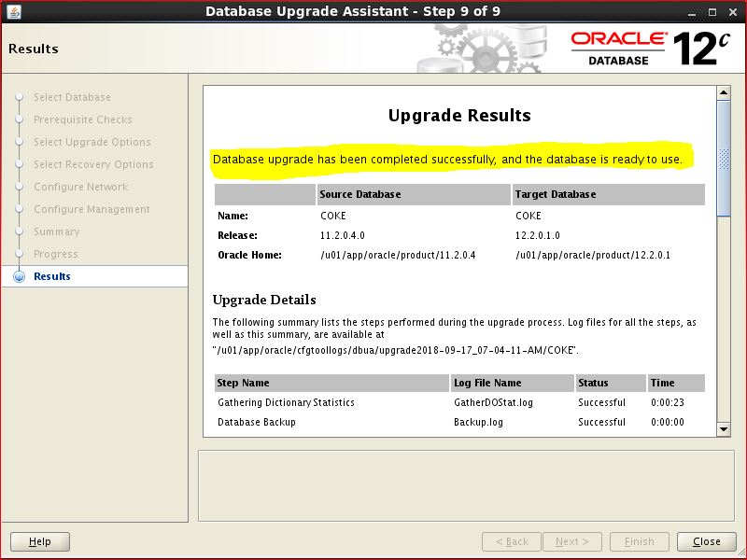Viewport: 747px width, 560px height.
Task: Click the Log File Name column header
Action: point(486,383)
